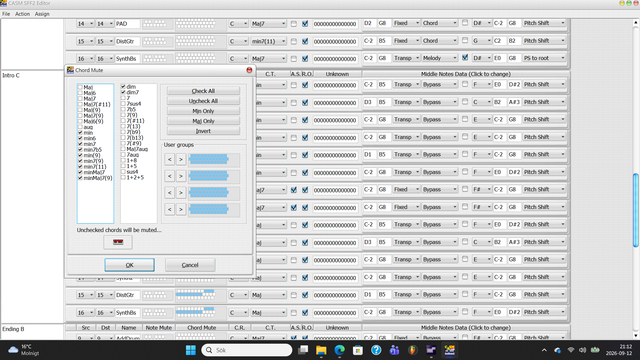The height and width of the screenshot is (360, 640).
Task: Open chord mute grid in SynthBs Maj row
Action: click(195, 312)
